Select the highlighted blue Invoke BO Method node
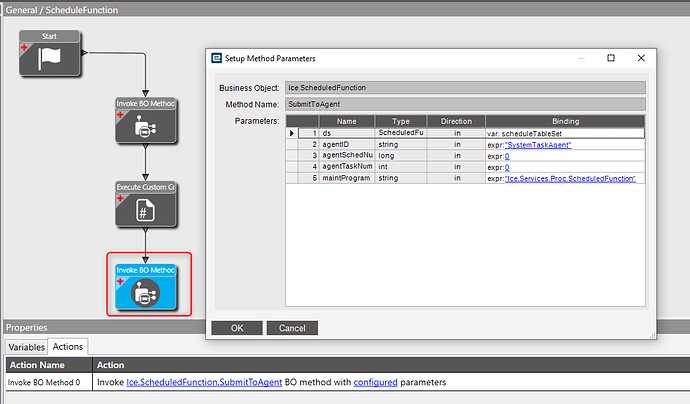This screenshot has height=404, width=690. 146,287
